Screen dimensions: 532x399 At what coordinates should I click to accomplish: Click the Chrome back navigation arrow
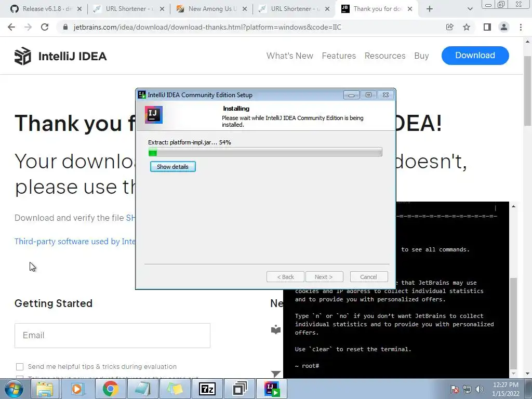[11, 27]
